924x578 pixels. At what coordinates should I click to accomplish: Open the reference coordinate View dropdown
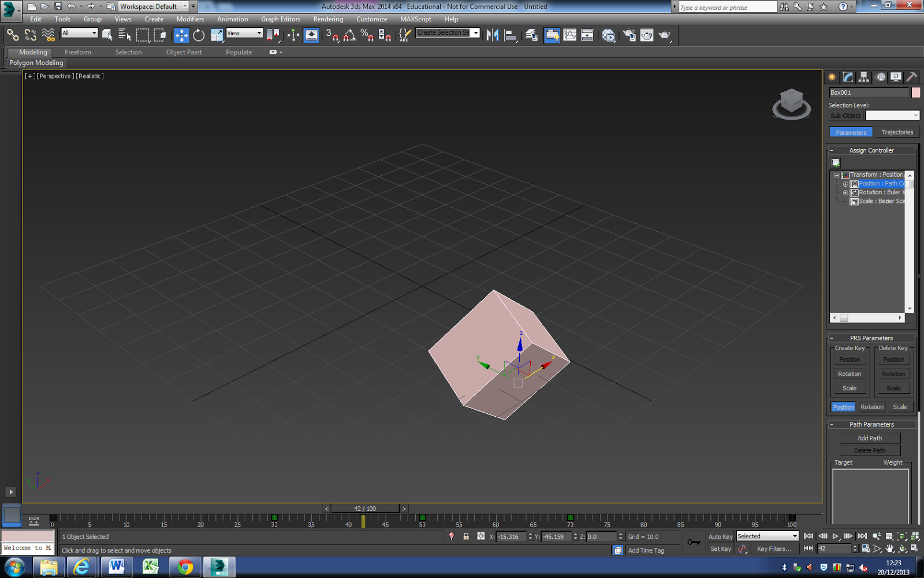[244, 33]
